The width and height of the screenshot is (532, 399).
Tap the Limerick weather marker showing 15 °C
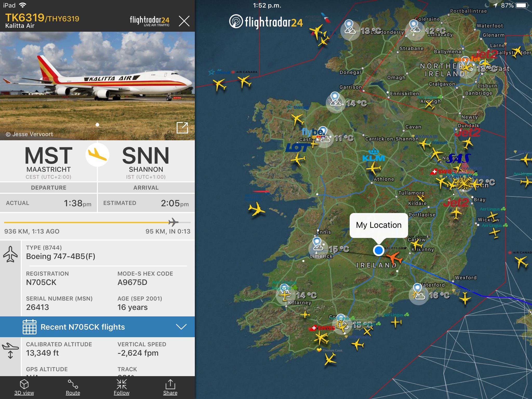coord(317,247)
